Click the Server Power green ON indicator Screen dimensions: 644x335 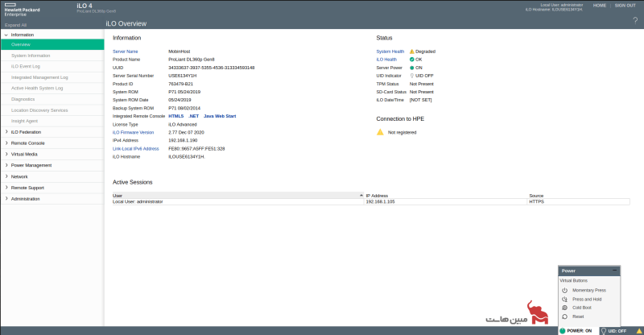tap(412, 68)
